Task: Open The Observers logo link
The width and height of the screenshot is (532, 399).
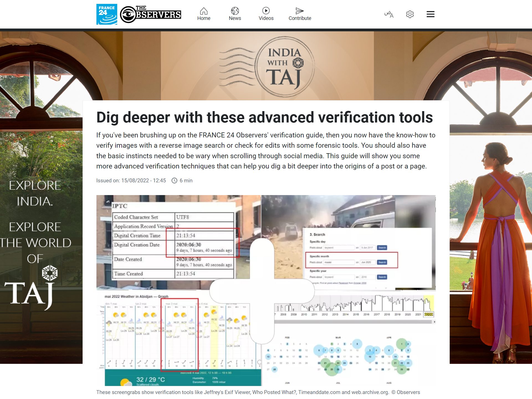Action: (x=150, y=14)
